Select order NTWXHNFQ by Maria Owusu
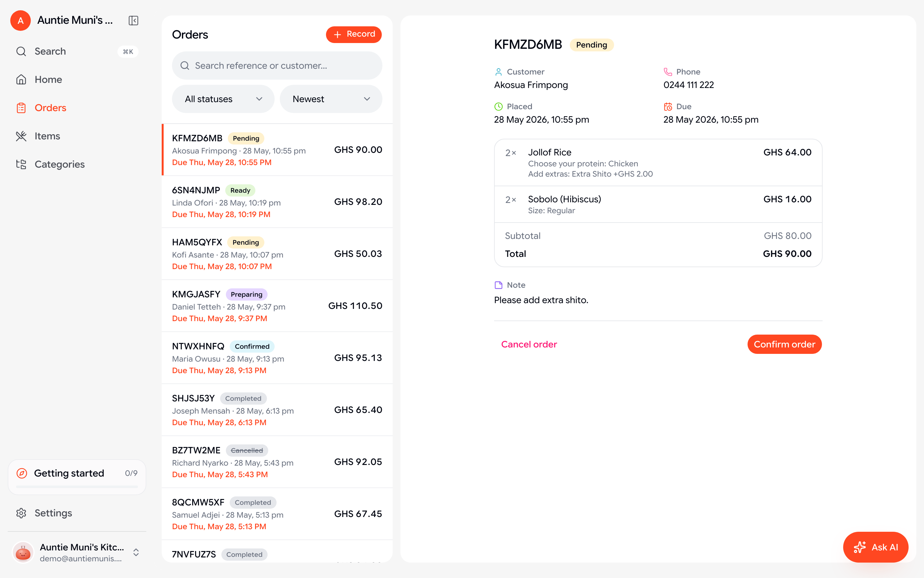This screenshot has height=578, width=924. click(x=277, y=358)
